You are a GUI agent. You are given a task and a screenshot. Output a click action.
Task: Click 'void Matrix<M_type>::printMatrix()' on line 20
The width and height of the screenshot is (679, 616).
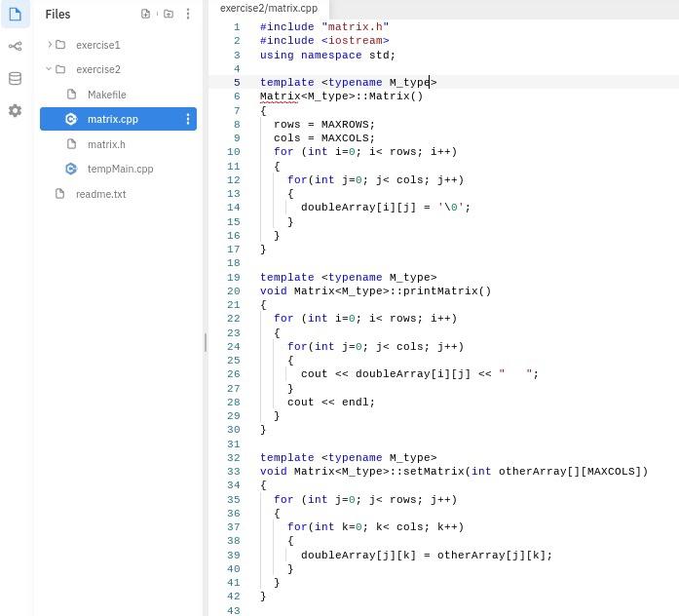[x=375, y=290]
